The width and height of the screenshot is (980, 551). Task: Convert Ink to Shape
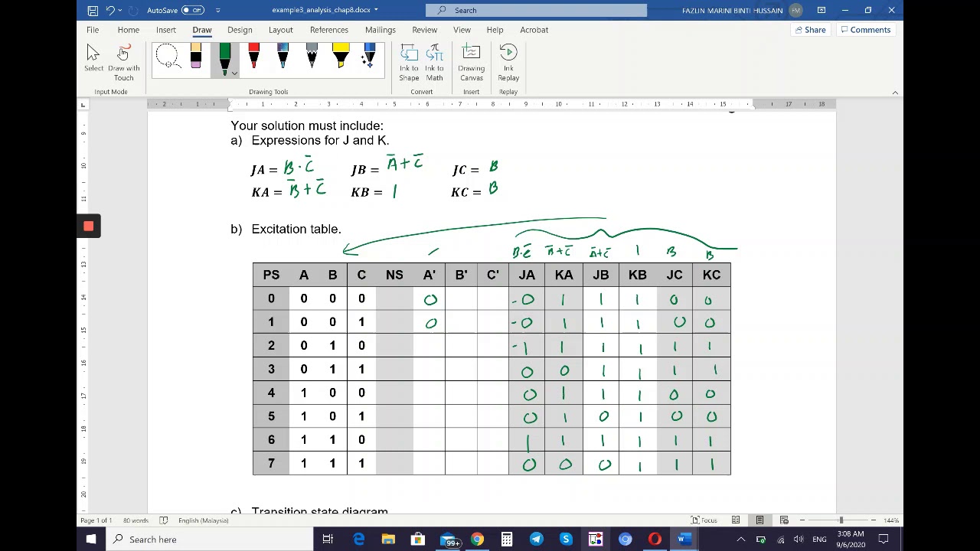(x=409, y=63)
